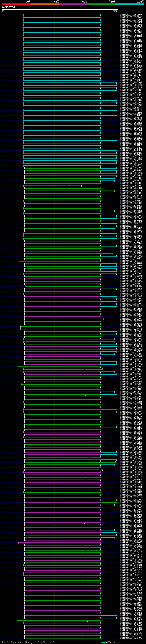
Task: Select the UniRef100_Q4SZL9 entry
Action: (131, 427)
